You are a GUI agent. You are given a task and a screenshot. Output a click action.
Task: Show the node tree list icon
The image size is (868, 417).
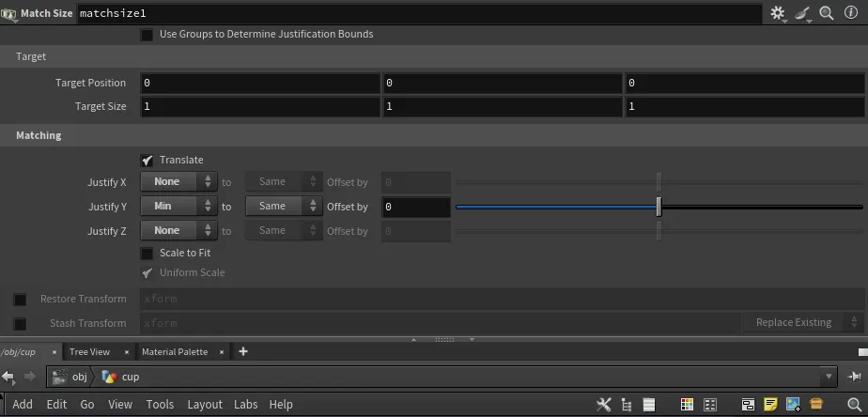(627, 405)
